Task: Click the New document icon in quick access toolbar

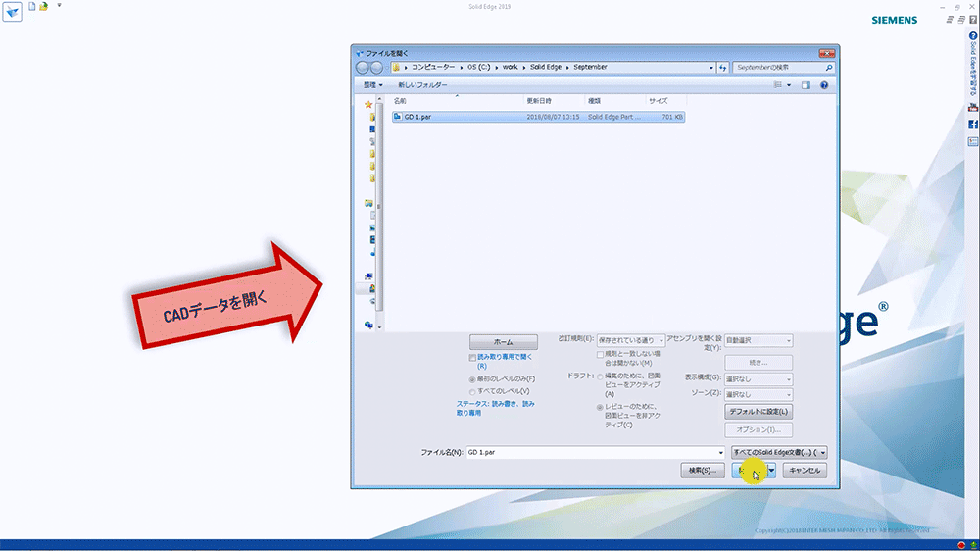Action: click(32, 6)
